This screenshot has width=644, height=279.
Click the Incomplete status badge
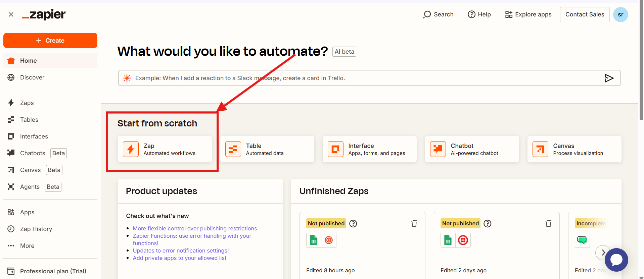(x=591, y=224)
